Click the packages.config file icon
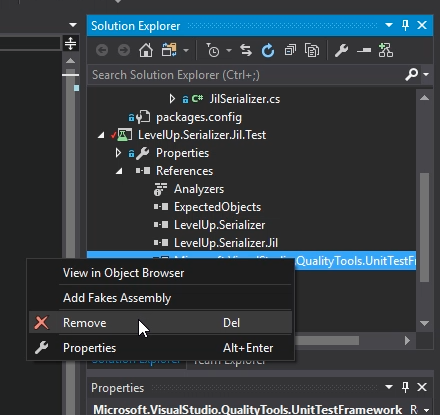The width and height of the screenshot is (440, 415). [x=143, y=117]
